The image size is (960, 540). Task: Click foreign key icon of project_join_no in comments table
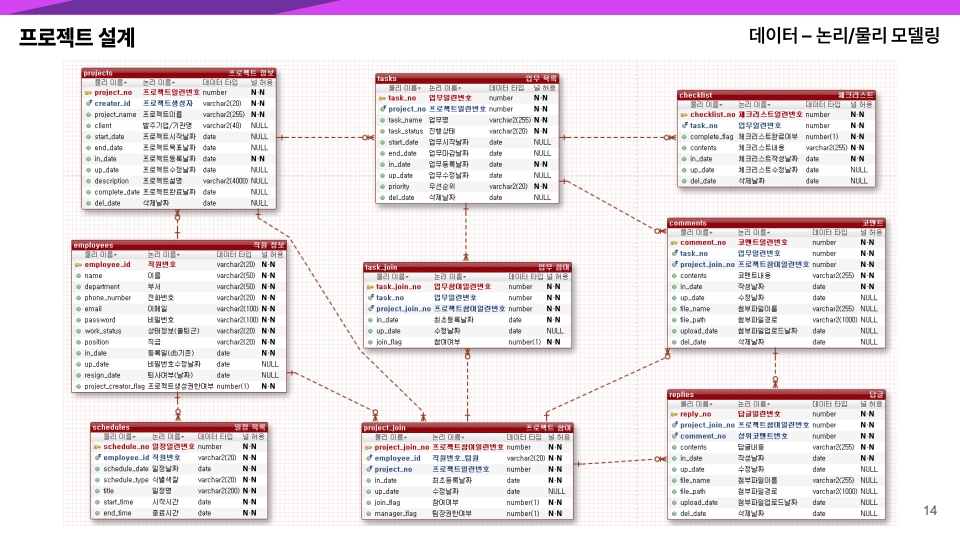pos(675,264)
